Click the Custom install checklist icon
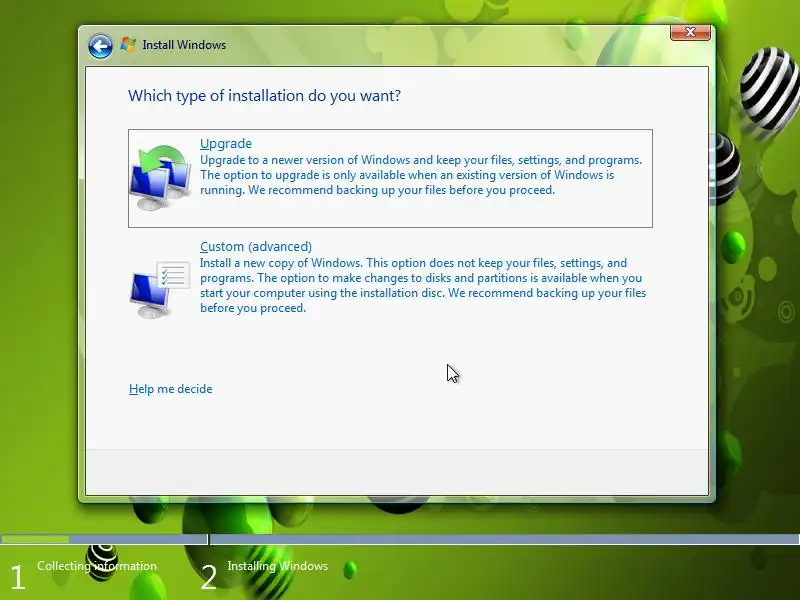 tap(159, 289)
